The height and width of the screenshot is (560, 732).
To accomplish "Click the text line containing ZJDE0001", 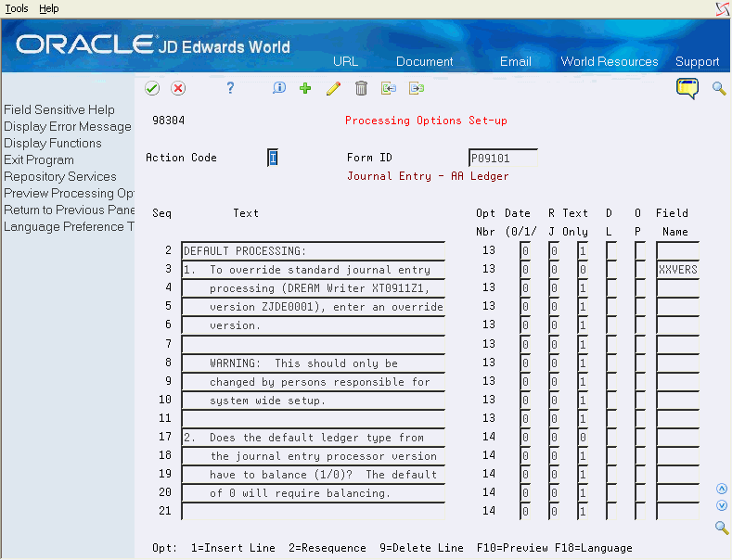I will click(313, 307).
